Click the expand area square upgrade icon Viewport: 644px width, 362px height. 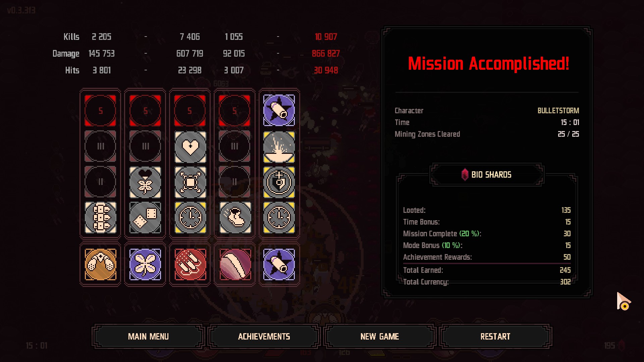190,182
